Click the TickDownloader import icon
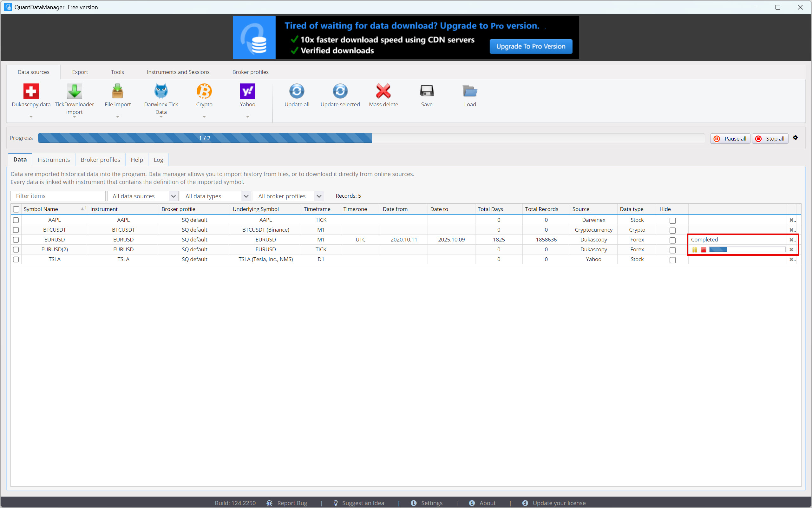The width and height of the screenshot is (812, 508). pyautogui.click(x=74, y=91)
